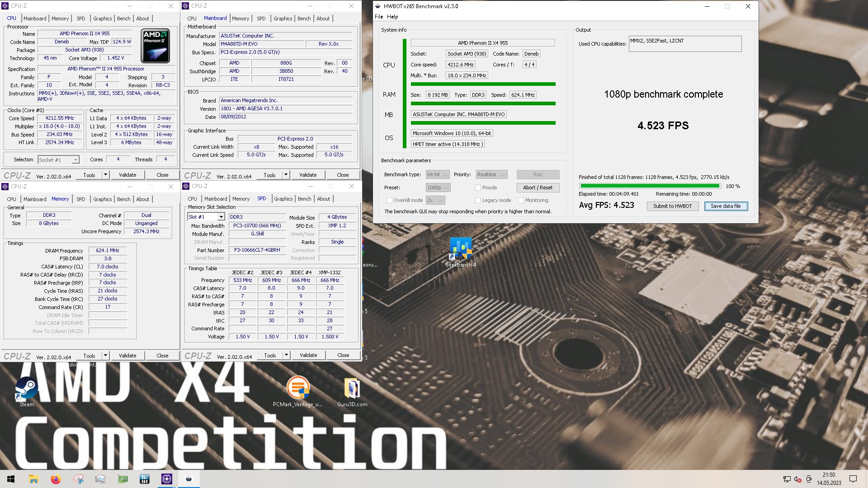Click the DRAM Frequency value 624.1 MHz

[x=108, y=250]
